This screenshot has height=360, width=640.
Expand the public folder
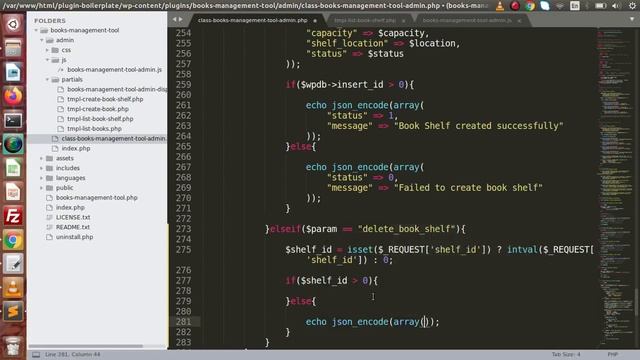(42, 188)
